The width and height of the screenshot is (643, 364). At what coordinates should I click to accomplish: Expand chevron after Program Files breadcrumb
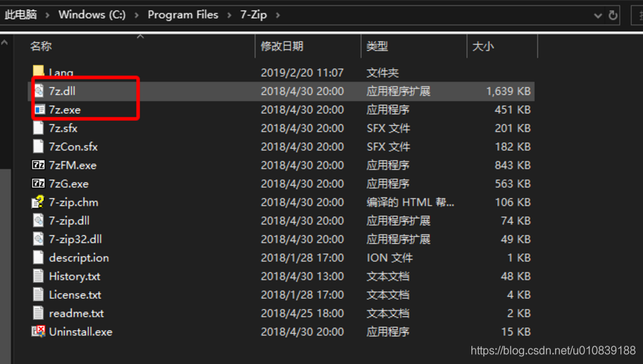(x=229, y=15)
